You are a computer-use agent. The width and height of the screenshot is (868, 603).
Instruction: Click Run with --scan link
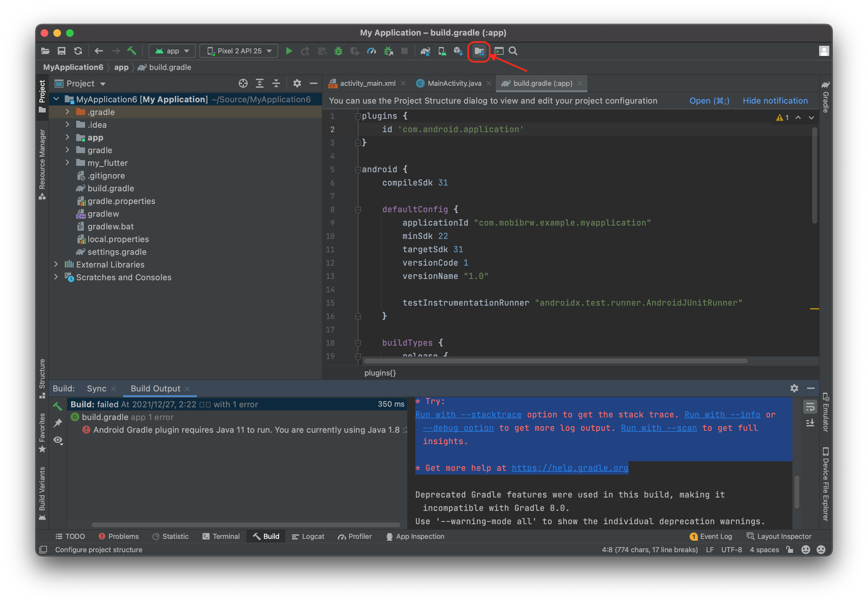click(x=659, y=429)
